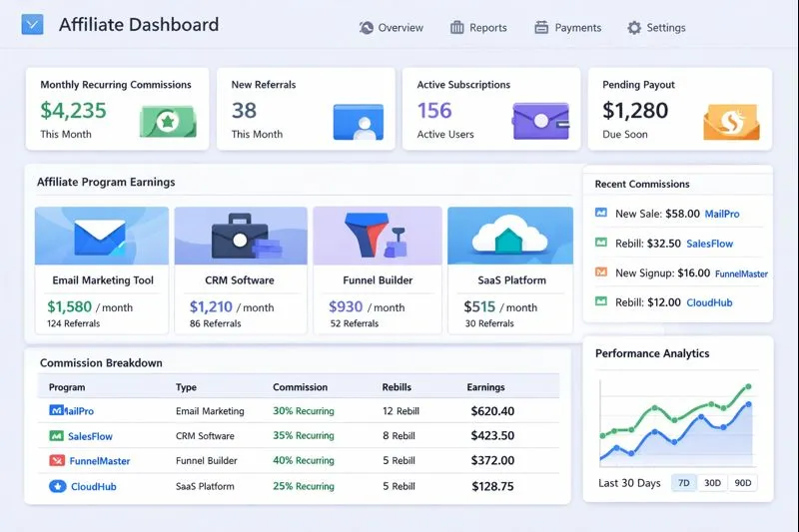Open the Funnel Builder card image
This screenshot has height=532, width=799.
coord(378,236)
